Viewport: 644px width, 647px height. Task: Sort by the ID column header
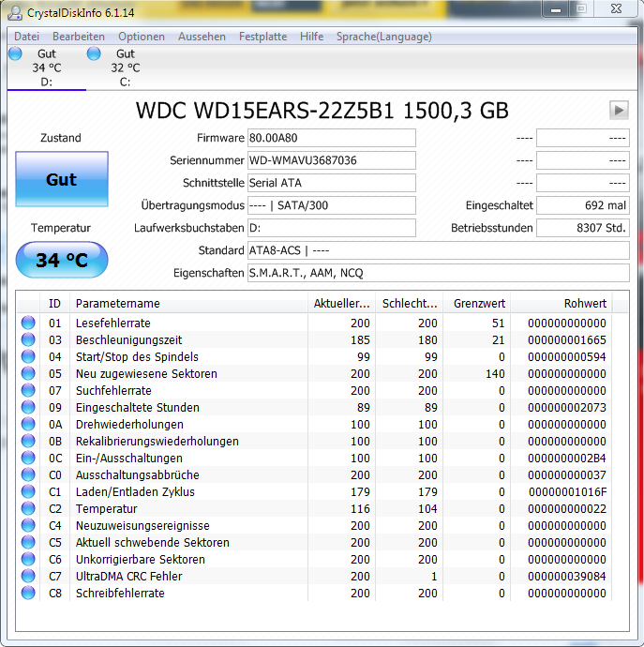(x=54, y=303)
